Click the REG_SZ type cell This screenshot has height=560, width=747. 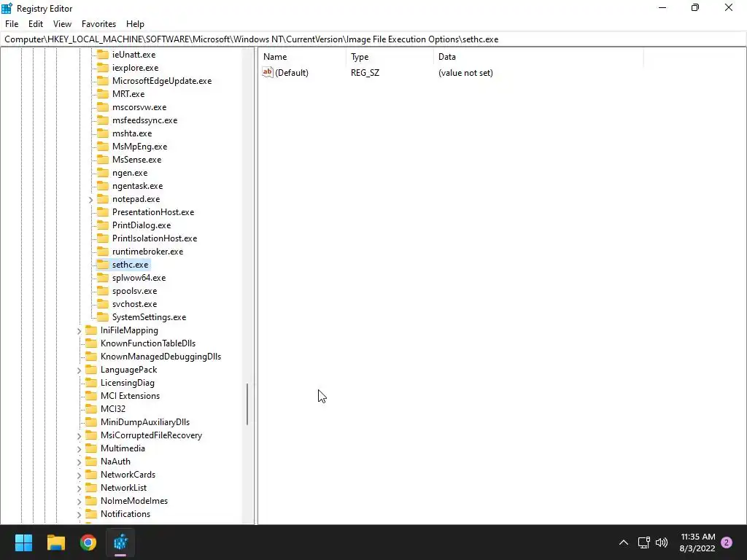pos(365,73)
